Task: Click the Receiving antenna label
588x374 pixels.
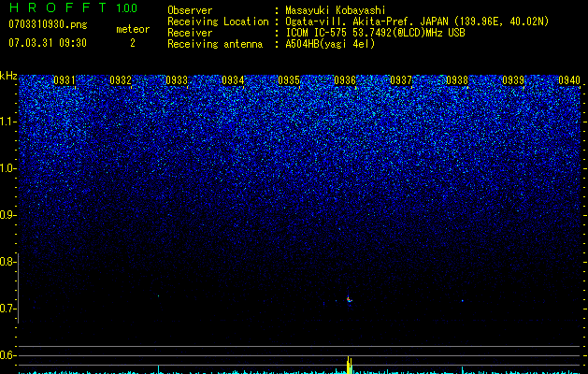Action: click(x=215, y=44)
